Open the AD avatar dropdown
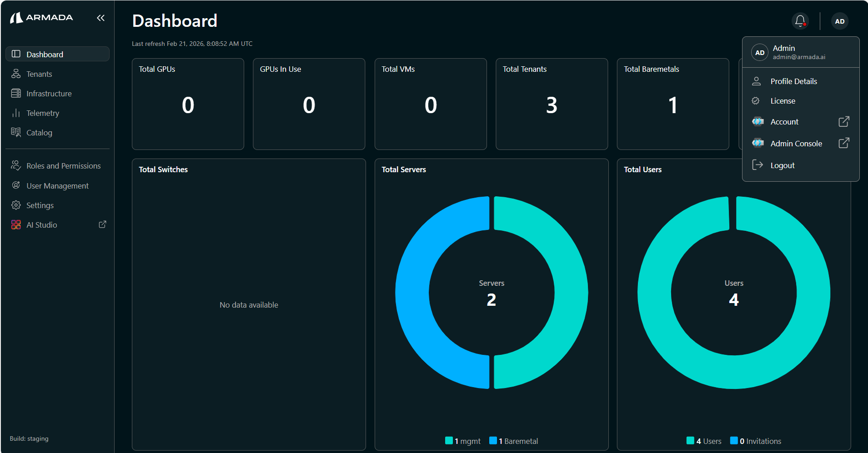 [840, 21]
